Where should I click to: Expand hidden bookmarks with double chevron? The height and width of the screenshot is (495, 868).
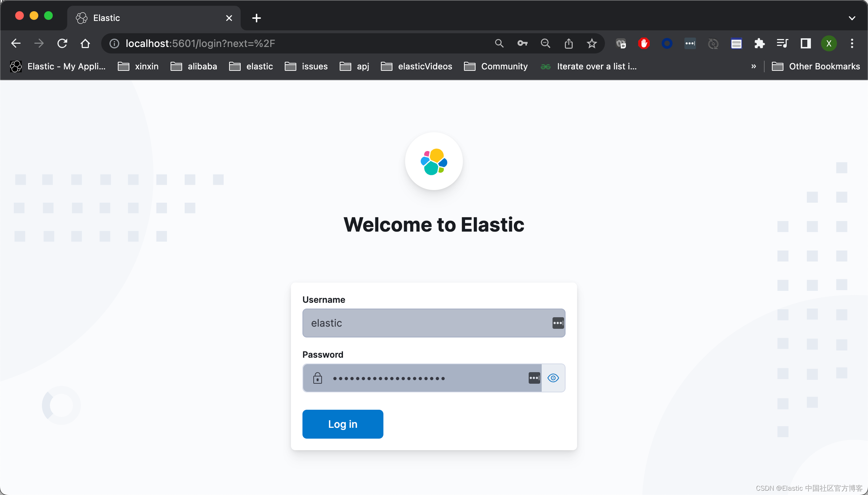[x=753, y=66]
